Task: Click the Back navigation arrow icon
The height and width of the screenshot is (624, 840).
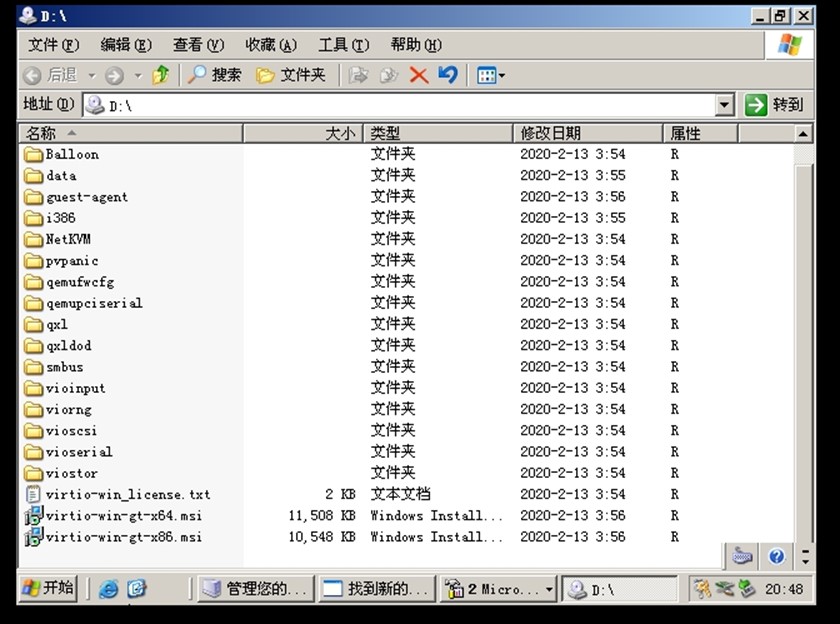Action: (x=32, y=76)
